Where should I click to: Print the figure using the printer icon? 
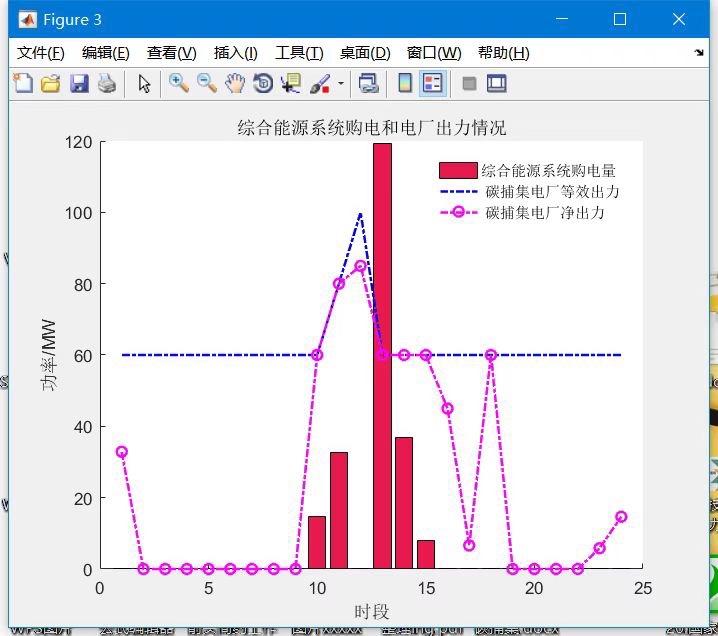point(107,84)
